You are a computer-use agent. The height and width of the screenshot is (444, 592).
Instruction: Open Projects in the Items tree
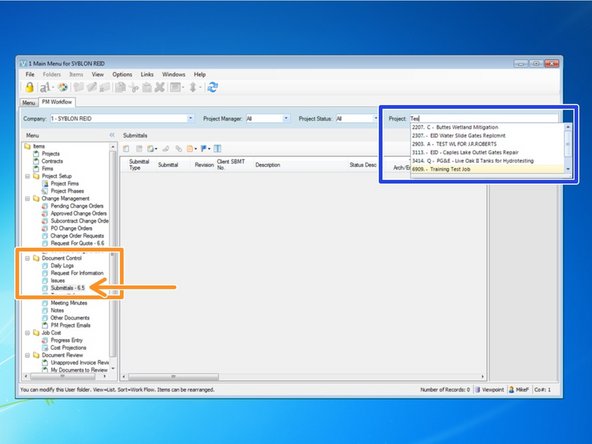[51, 154]
